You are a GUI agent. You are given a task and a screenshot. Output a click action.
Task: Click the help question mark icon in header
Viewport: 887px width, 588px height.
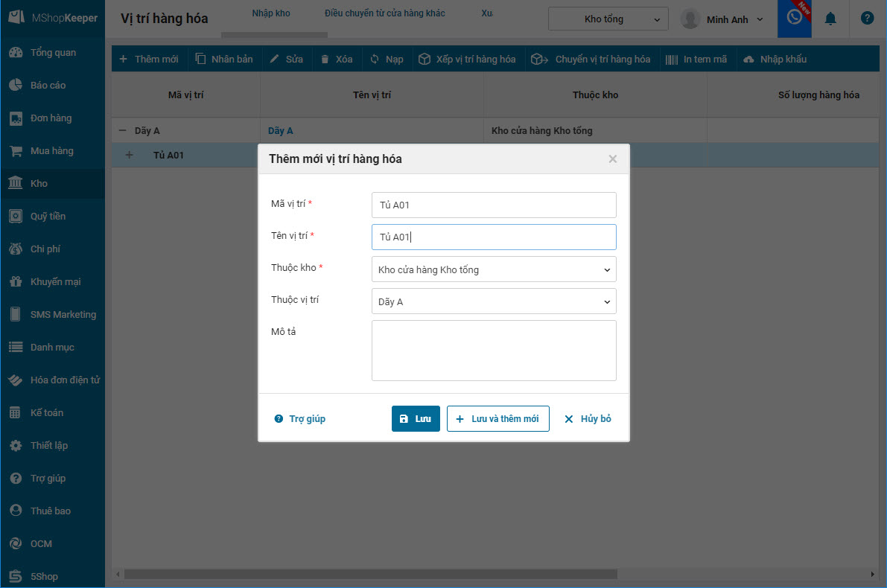(x=867, y=19)
